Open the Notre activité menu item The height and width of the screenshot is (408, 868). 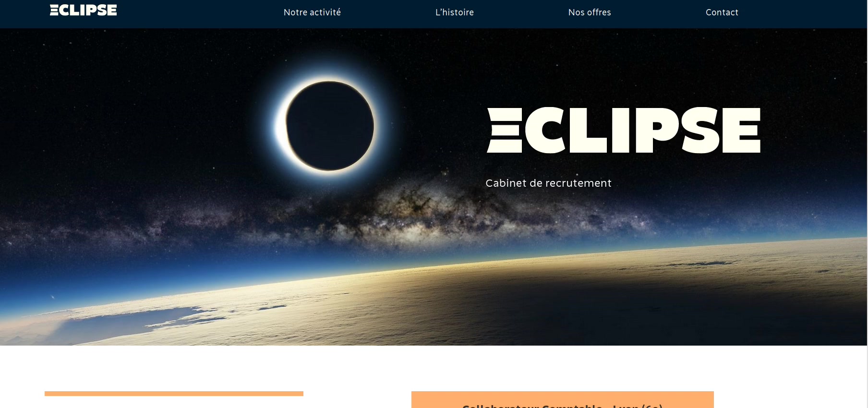click(312, 12)
